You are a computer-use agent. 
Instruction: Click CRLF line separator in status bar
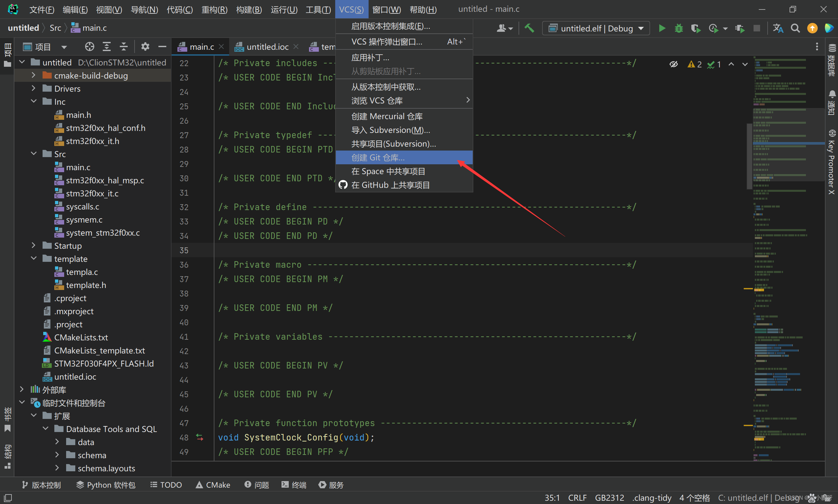577,497
